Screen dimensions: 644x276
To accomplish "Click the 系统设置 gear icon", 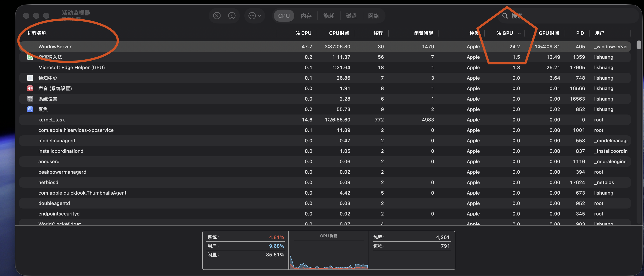I will click(30, 99).
